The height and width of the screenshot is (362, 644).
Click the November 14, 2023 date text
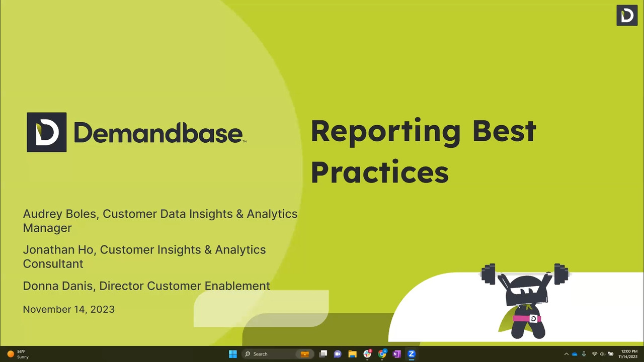pyautogui.click(x=69, y=309)
